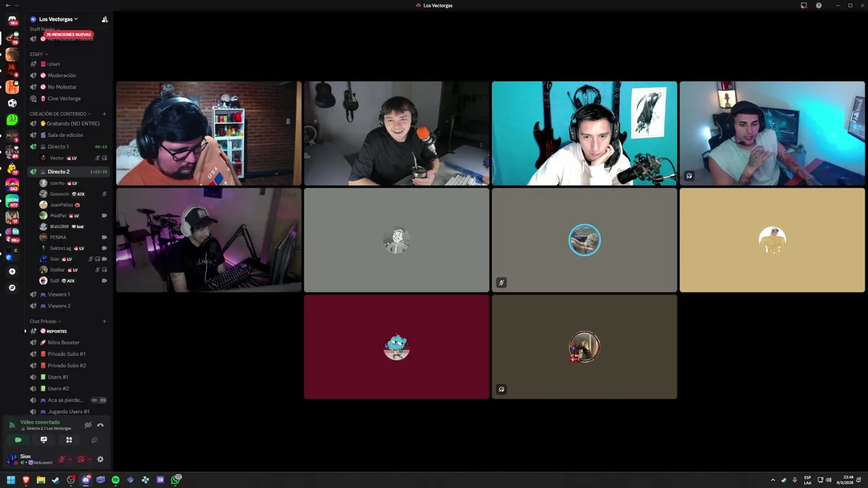Join the Viewers 2 channel

[68, 306]
